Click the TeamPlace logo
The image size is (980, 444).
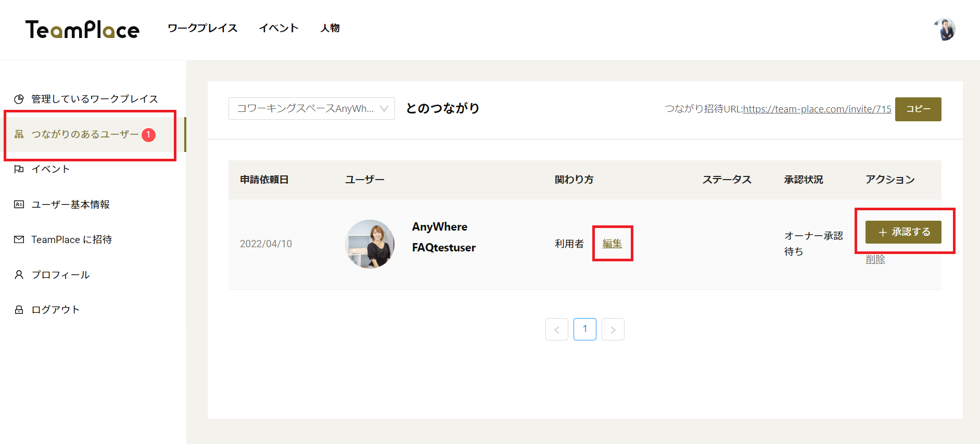[83, 30]
